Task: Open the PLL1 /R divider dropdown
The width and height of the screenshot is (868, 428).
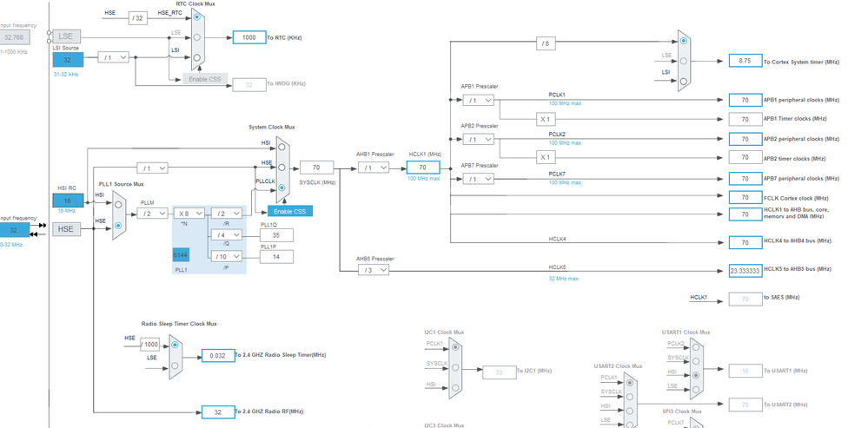Action: point(227,214)
